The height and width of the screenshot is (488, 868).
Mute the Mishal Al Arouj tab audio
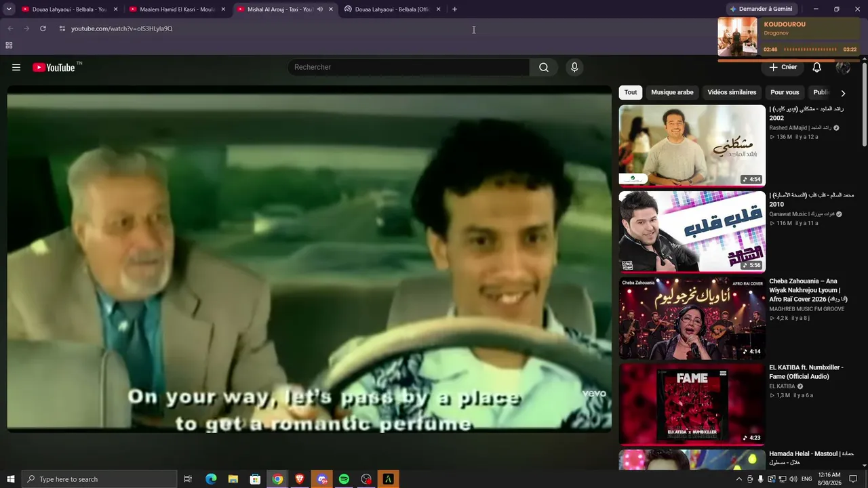point(320,9)
